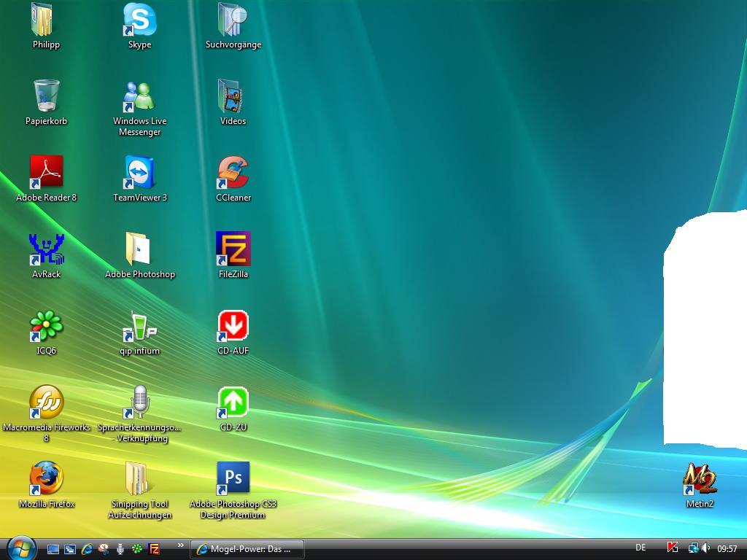Open the Windows Start menu orb
Image resolution: width=747 pixels, height=560 pixels.
pyautogui.click(x=20, y=547)
